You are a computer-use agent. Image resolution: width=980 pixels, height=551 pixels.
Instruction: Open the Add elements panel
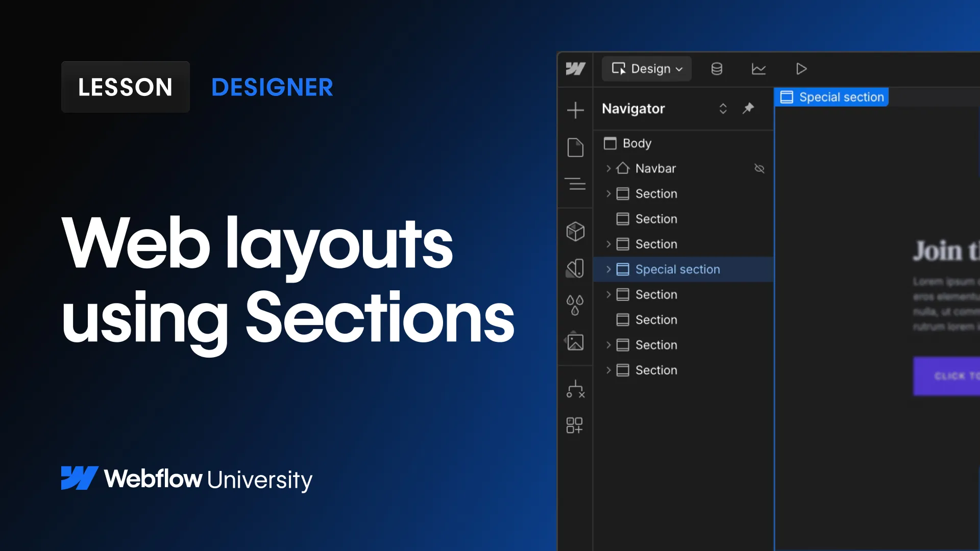[575, 110]
